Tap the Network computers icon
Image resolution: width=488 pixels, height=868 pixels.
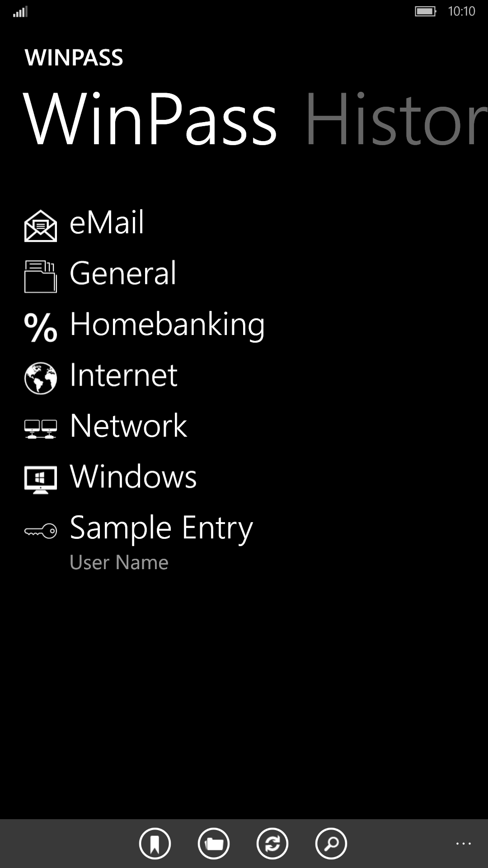click(x=41, y=429)
